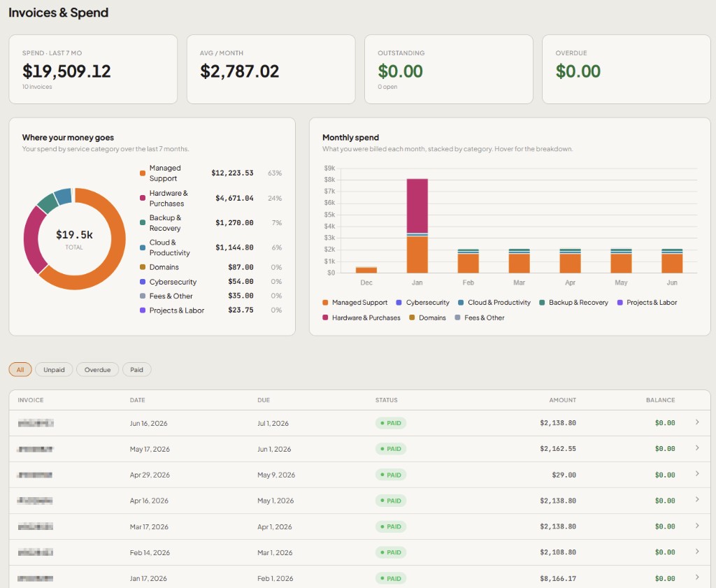Image resolution: width=716 pixels, height=588 pixels.
Task: Click the Outstanding $0.00 card
Action: pyautogui.click(x=449, y=69)
